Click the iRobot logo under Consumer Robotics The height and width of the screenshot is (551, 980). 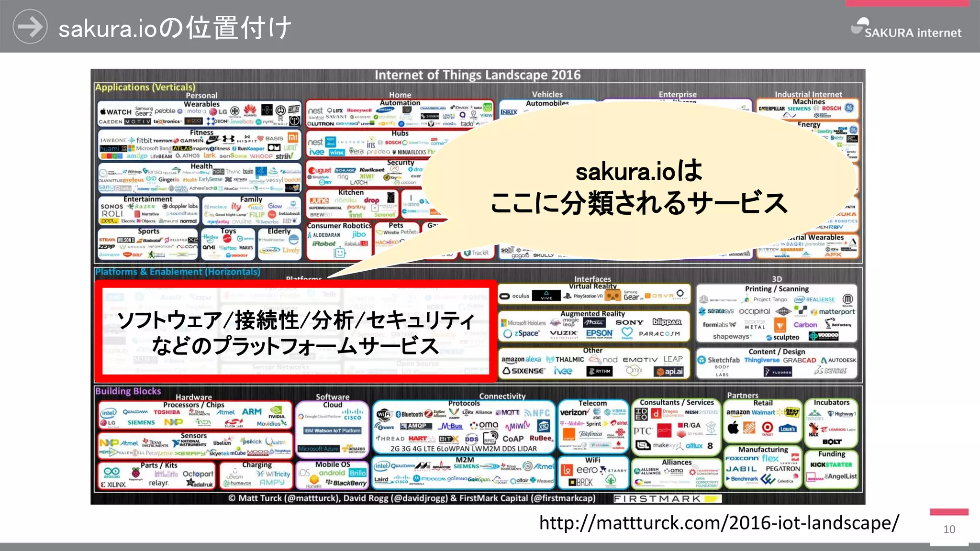pyautogui.click(x=324, y=243)
